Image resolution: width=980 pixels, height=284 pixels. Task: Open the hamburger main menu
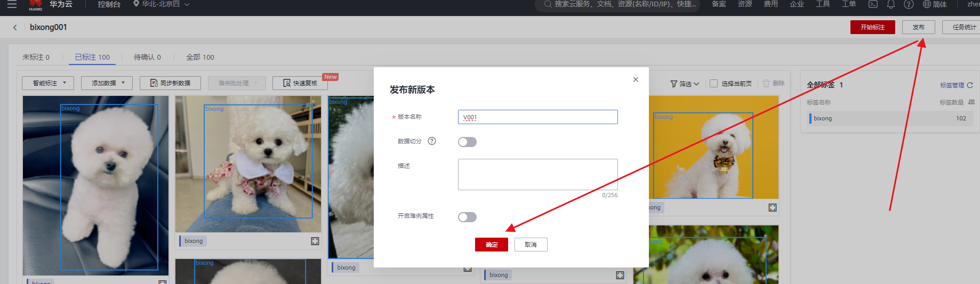pyautogui.click(x=12, y=4)
